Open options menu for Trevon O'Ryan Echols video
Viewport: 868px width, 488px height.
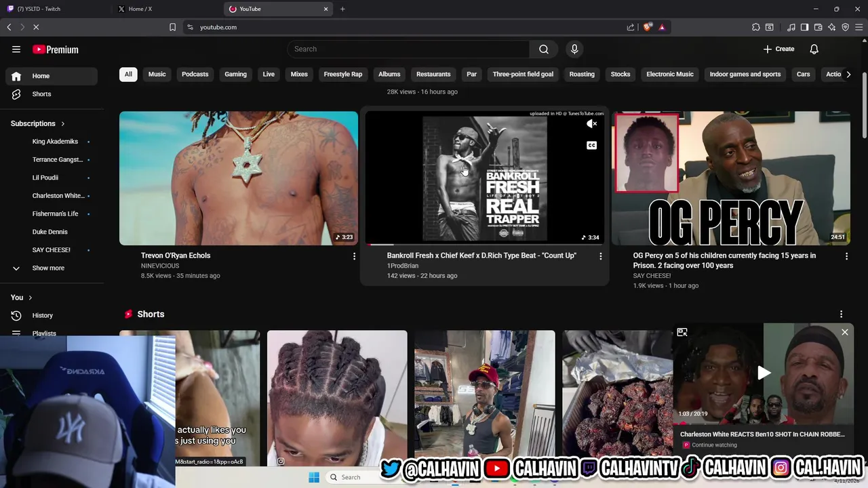[354, 256]
